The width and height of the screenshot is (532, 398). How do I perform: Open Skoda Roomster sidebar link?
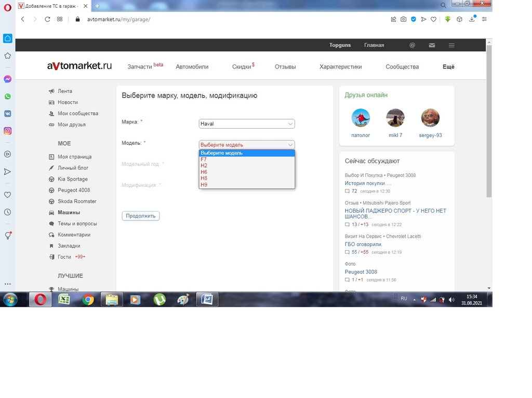[77, 201]
